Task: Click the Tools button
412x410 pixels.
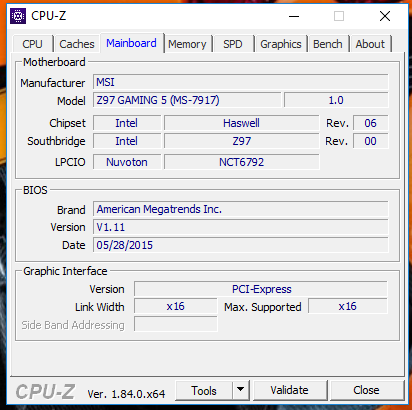Action: 204,390
